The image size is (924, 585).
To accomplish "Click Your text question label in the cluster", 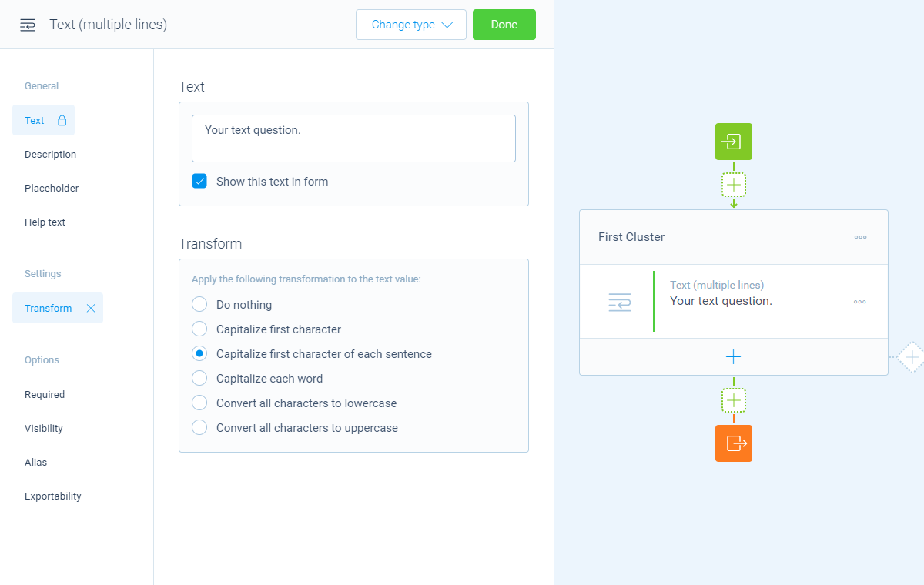I will click(x=721, y=301).
